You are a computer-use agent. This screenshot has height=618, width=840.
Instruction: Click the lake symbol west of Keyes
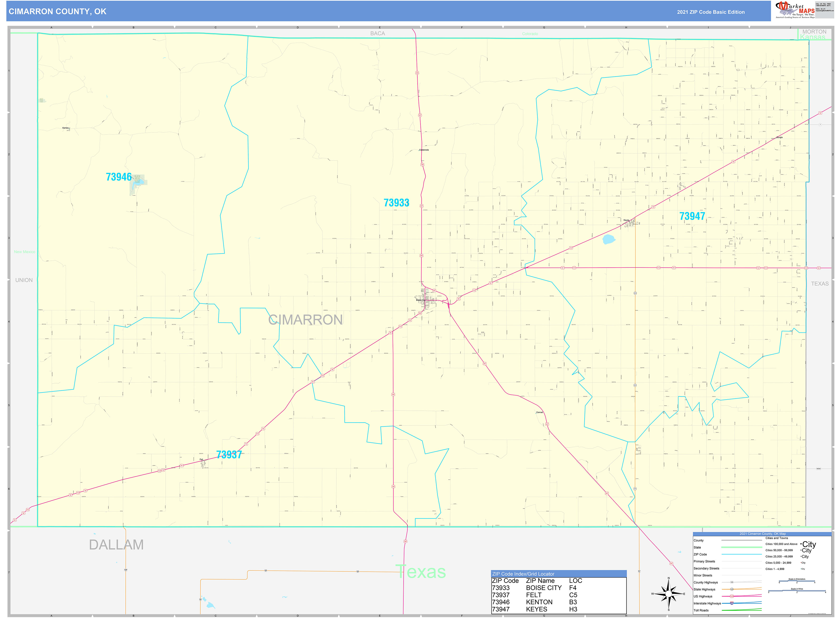coord(609,240)
